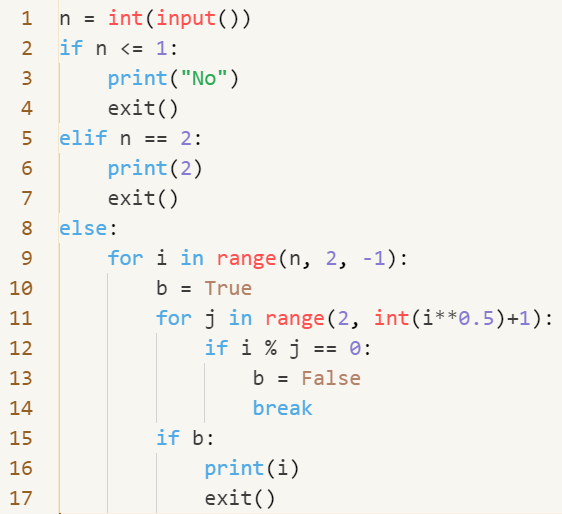Click 'exit()' call on line 7

pos(143,199)
